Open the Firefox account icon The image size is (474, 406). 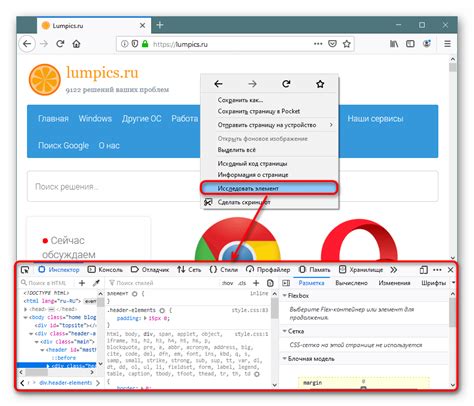(x=427, y=44)
